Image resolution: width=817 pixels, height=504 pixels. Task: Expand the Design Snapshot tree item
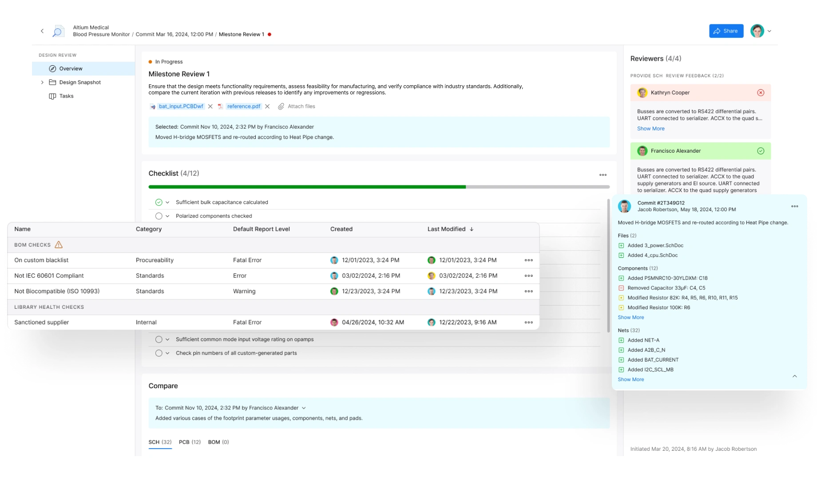[42, 83]
